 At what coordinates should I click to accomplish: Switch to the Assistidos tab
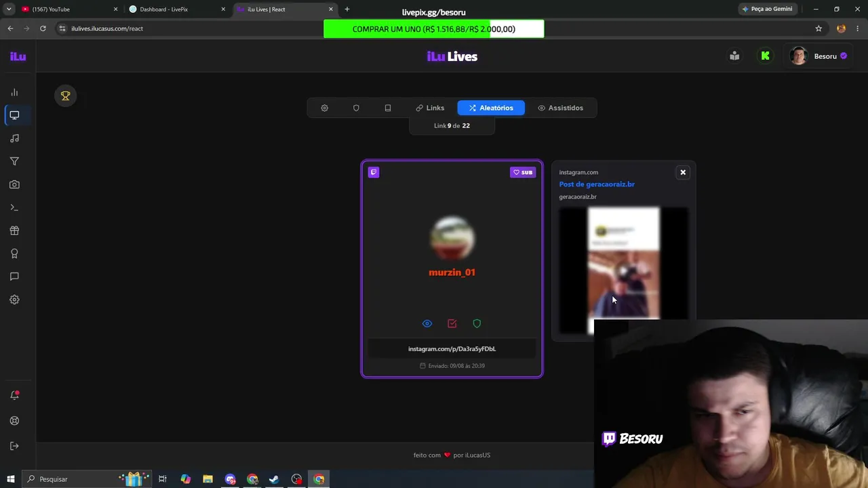(560, 108)
